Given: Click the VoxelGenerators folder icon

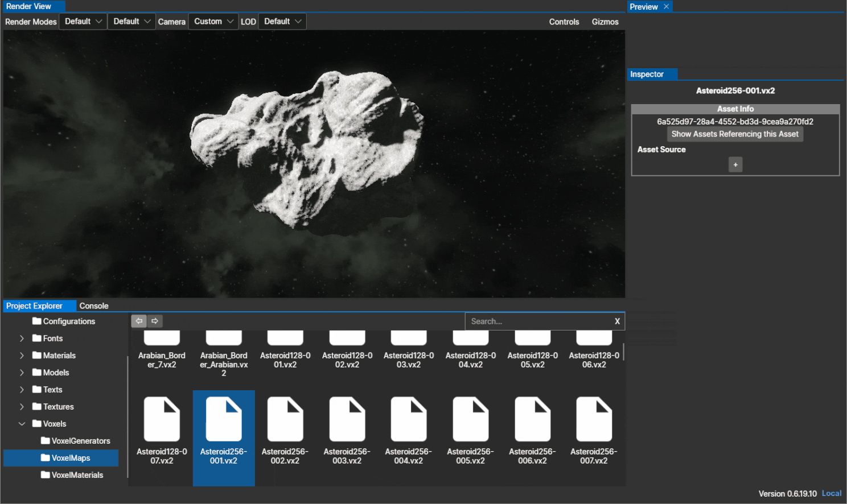Looking at the screenshot, I should pyautogui.click(x=46, y=440).
